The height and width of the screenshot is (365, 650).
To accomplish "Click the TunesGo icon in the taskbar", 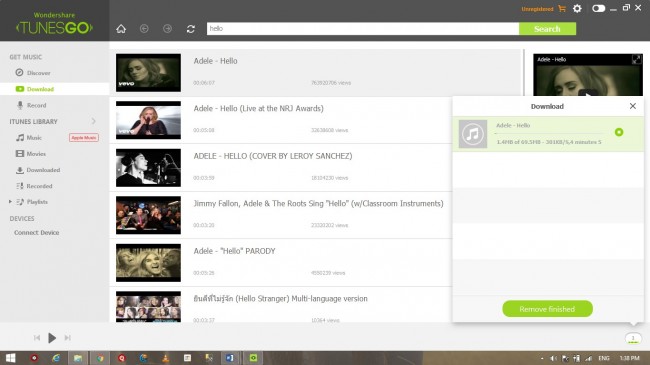I will [253, 358].
